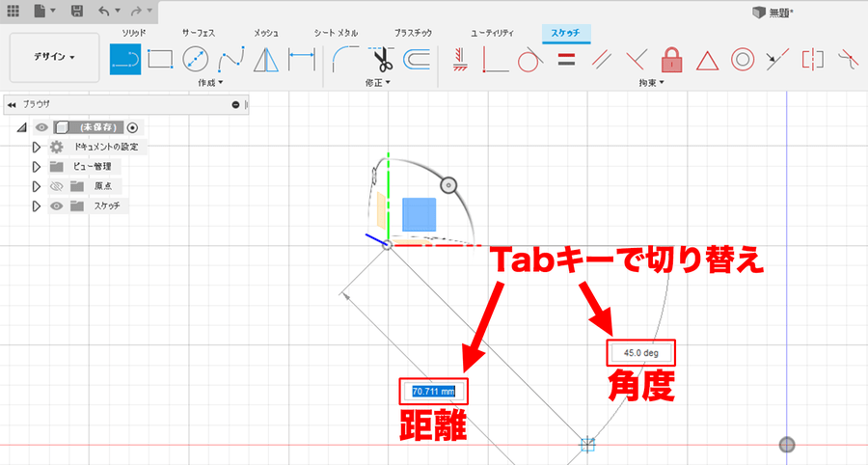The height and width of the screenshot is (465, 868).
Task: Switch to the プラスチック tab
Action: pyautogui.click(x=413, y=33)
